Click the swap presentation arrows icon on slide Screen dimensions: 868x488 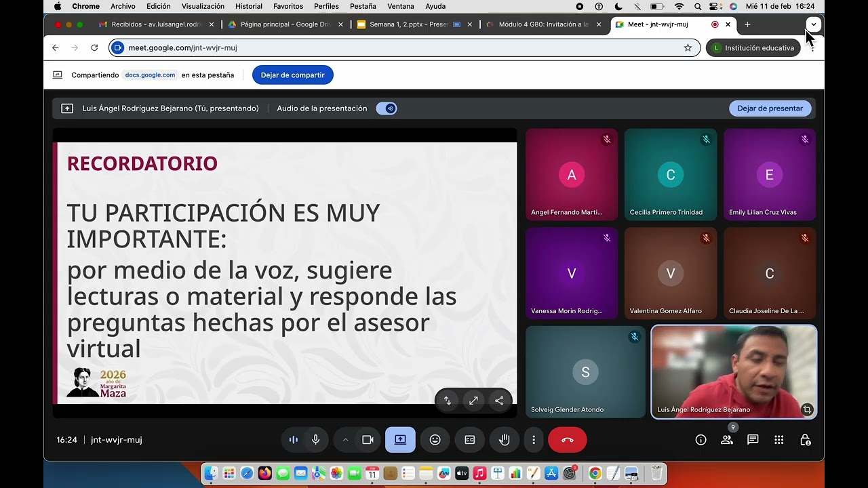[x=447, y=401]
